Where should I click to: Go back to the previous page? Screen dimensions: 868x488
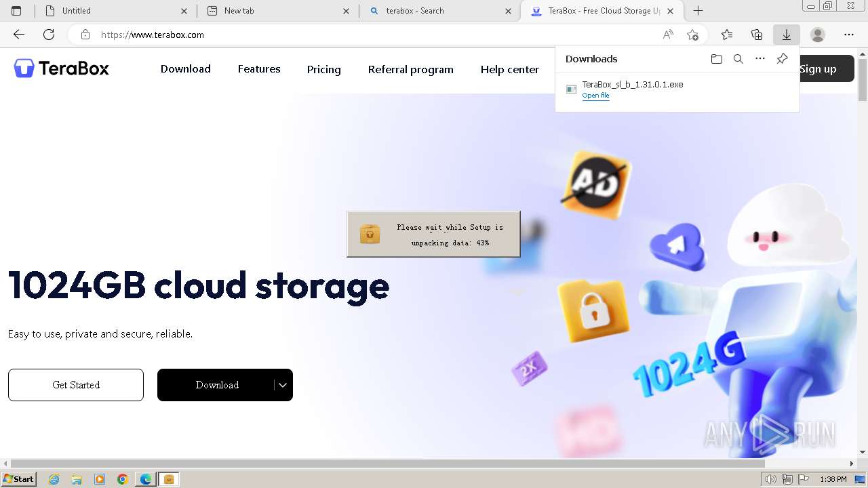pos(19,35)
